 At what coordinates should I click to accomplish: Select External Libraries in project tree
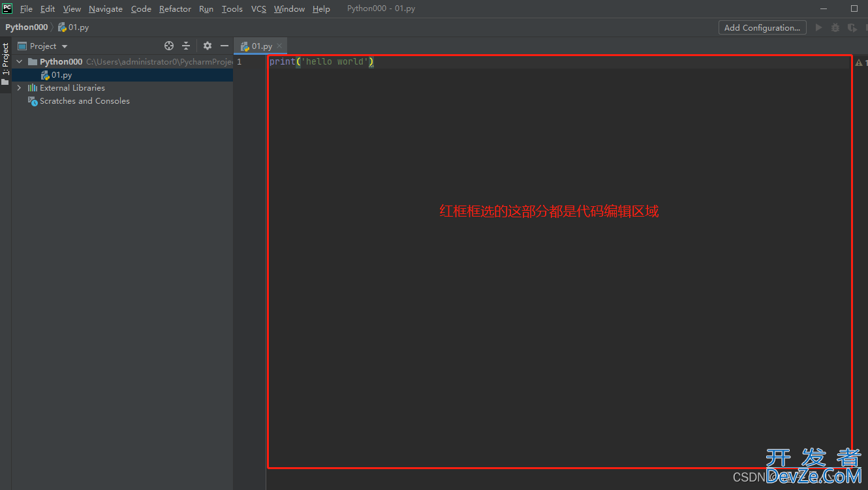tap(72, 87)
